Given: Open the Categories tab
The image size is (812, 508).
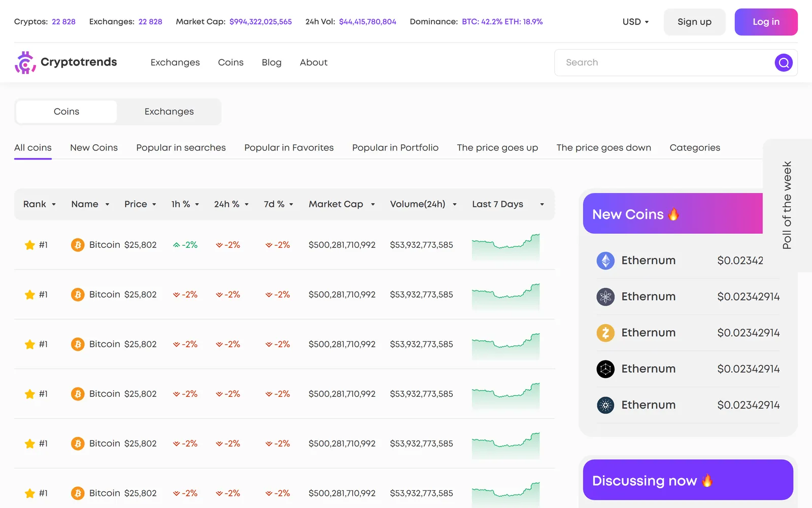Looking at the screenshot, I should point(695,148).
